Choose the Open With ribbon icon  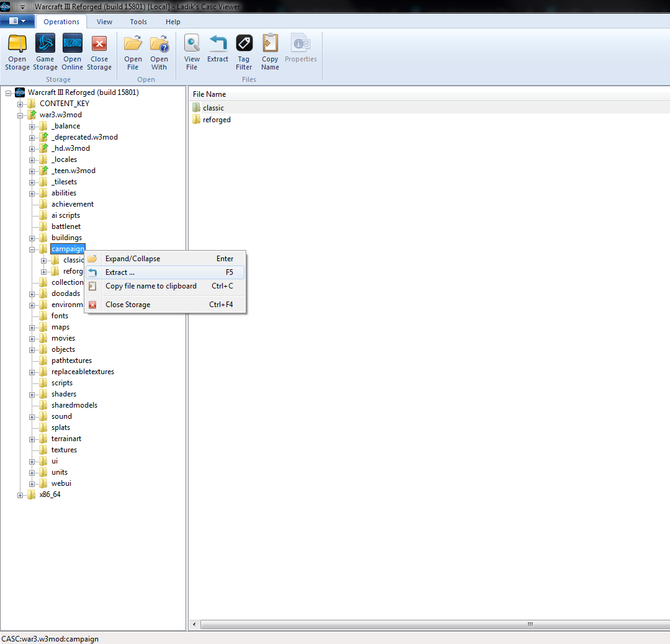coord(159,51)
